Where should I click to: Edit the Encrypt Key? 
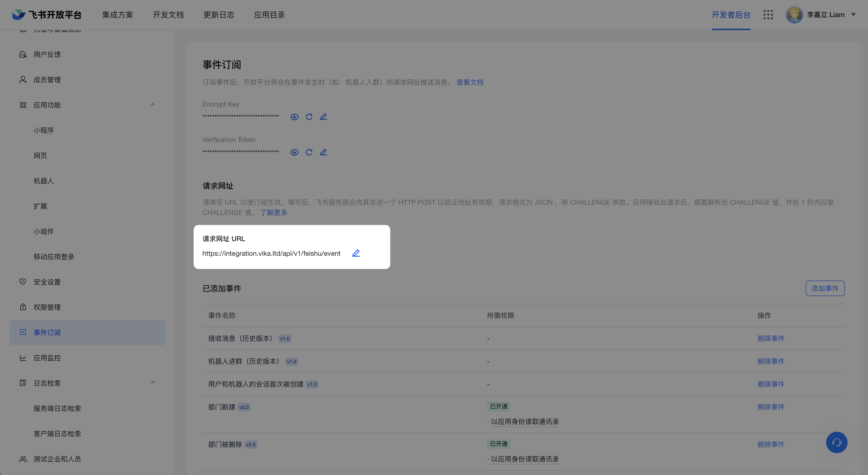(323, 117)
